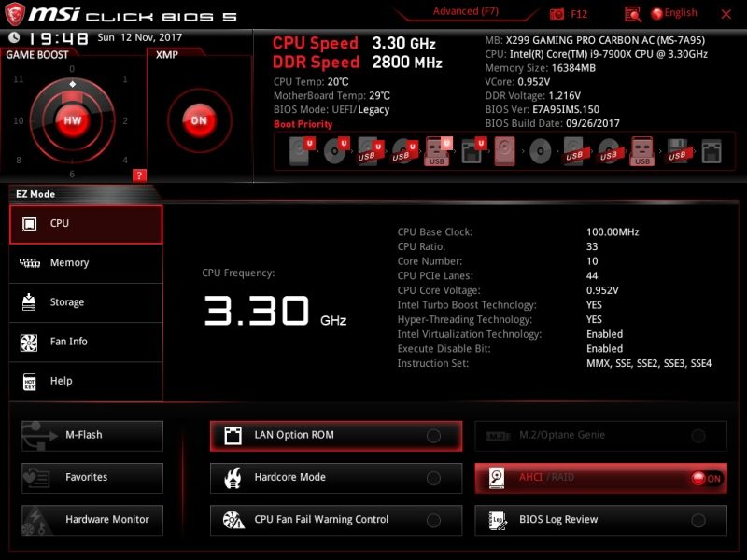Toggle CPU Fan Fail Warning Control
The image size is (747, 560).
[x=433, y=520]
